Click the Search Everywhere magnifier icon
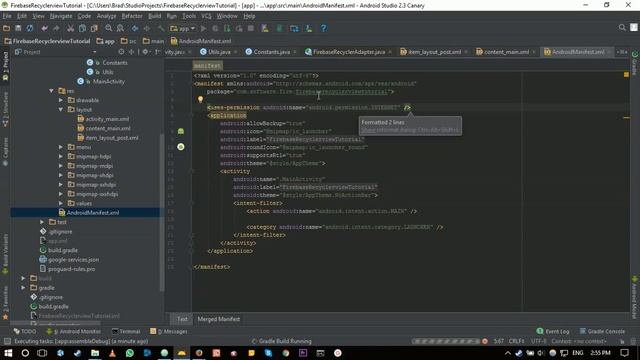The width and height of the screenshot is (640, 360). click(622, 27)
